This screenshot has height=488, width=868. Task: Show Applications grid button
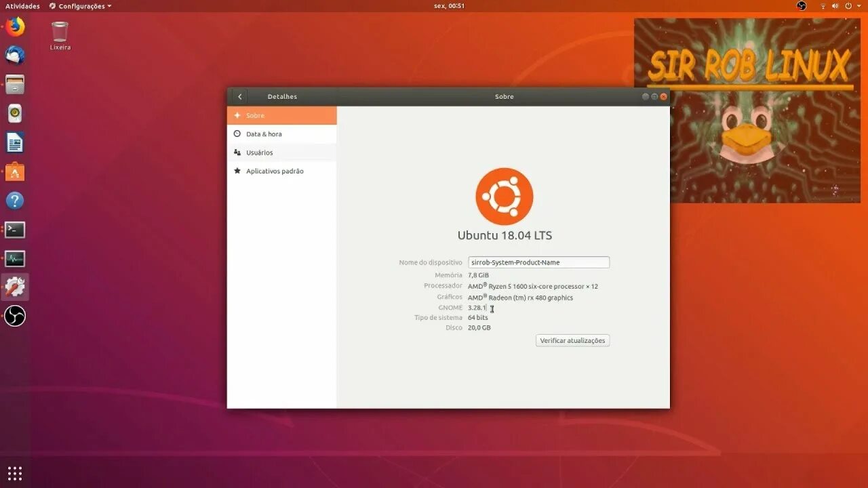tap(15, 473)
